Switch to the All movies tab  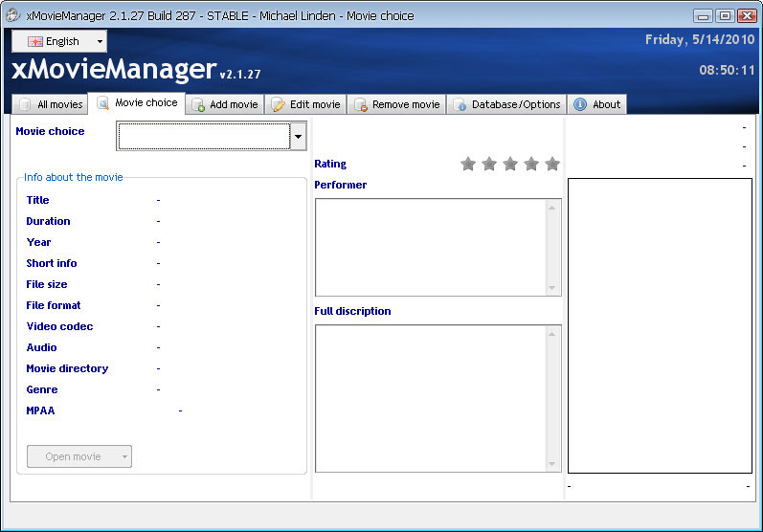tap(50, 104)
